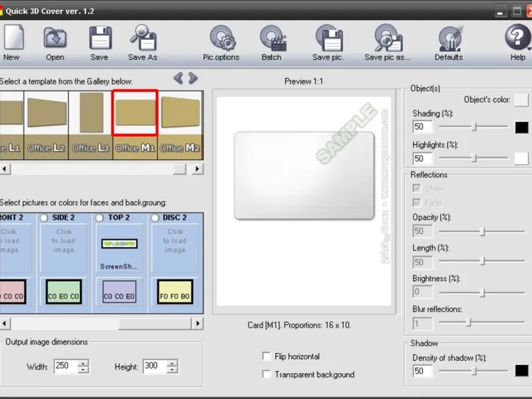Enable the Transparent background checkbox

[x=267, y=374]
